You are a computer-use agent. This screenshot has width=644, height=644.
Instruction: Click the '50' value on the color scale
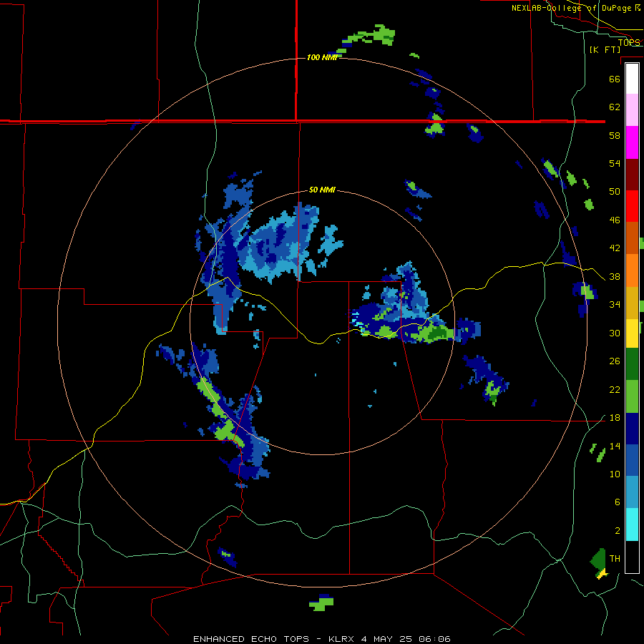point(615,192)
